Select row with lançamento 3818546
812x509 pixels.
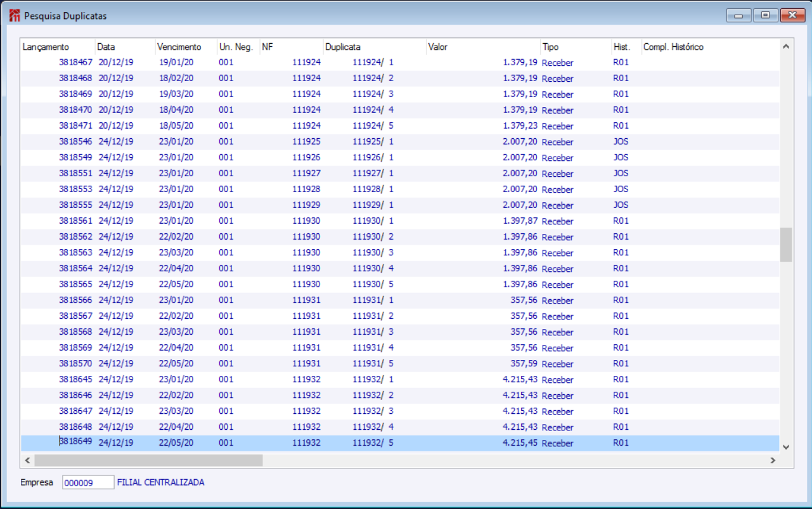[x=400, y=142]
